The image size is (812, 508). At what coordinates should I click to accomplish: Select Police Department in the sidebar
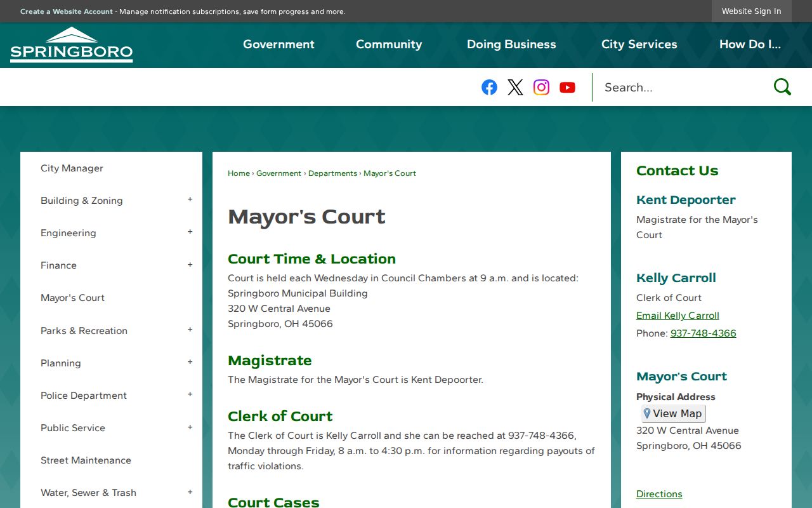84,396
